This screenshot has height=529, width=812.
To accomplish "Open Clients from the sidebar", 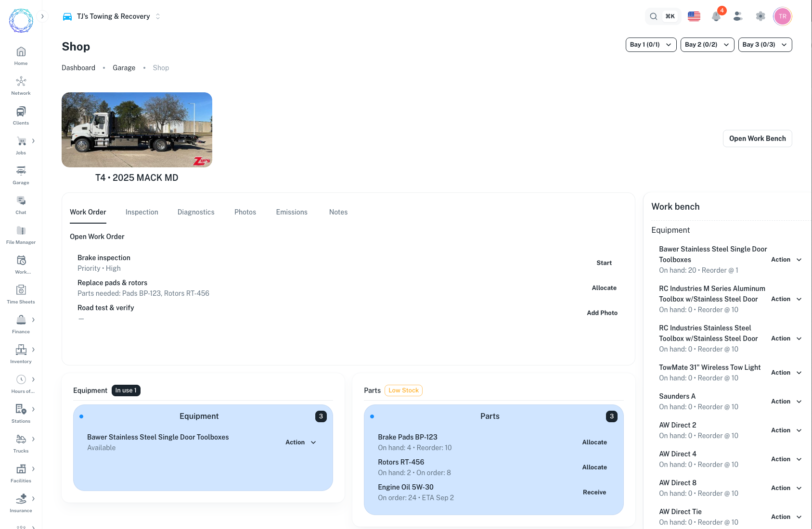I will pyautogui.click(x=21, y=115).
